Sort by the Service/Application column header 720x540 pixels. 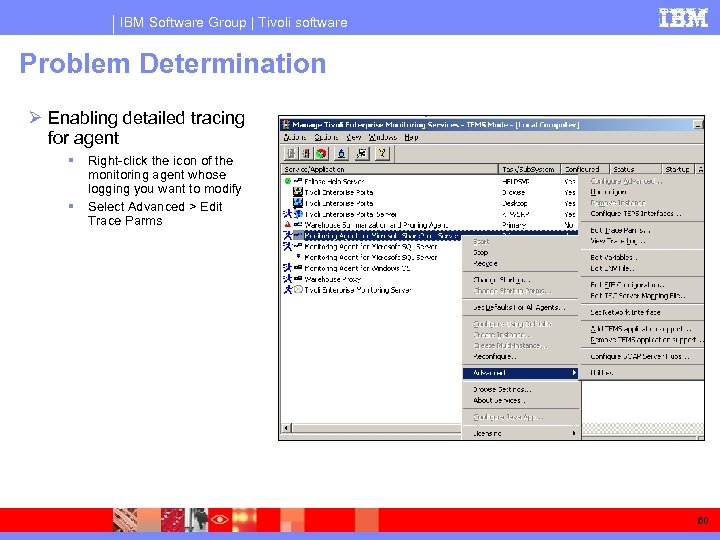(389, 169)
